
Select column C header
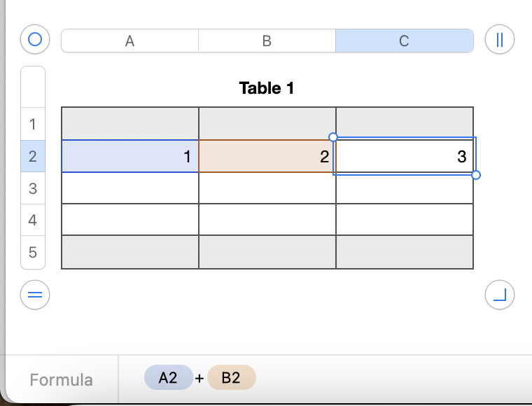pos(404,41)
